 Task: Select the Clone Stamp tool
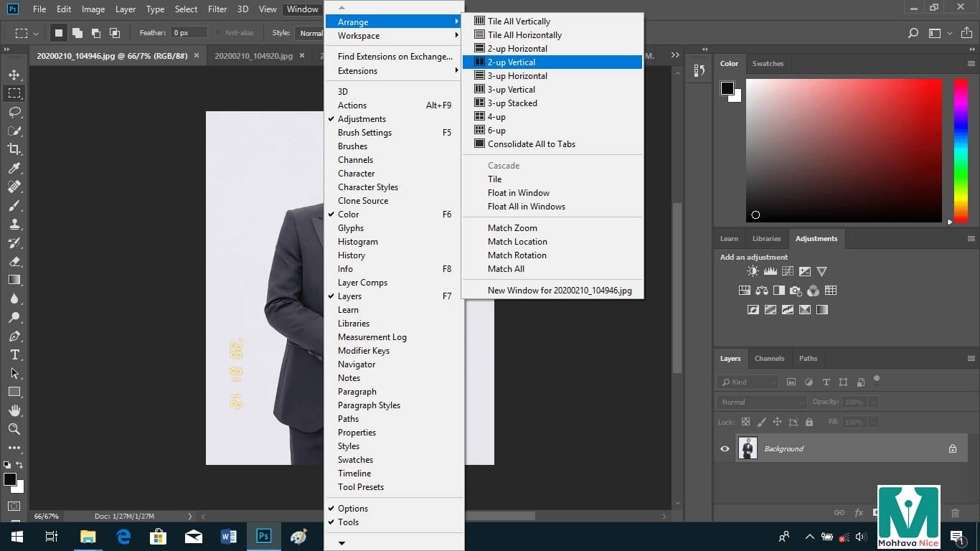point(14,224)
